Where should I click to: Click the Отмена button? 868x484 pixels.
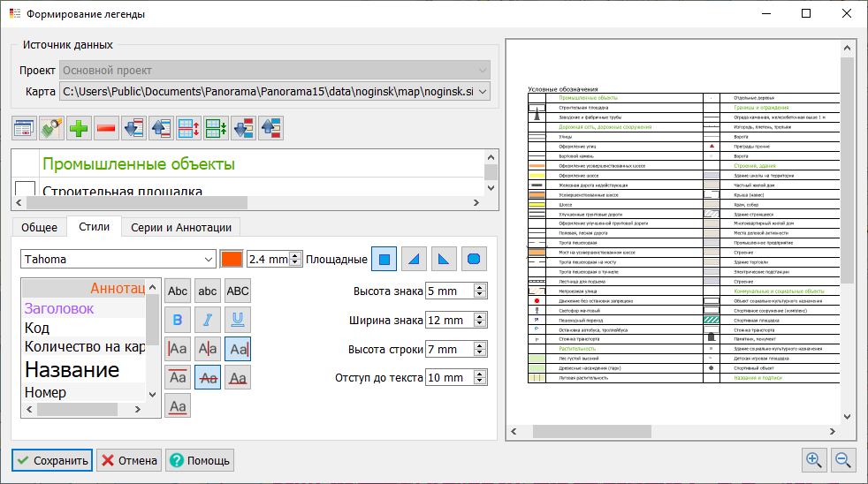pos(129,460)
